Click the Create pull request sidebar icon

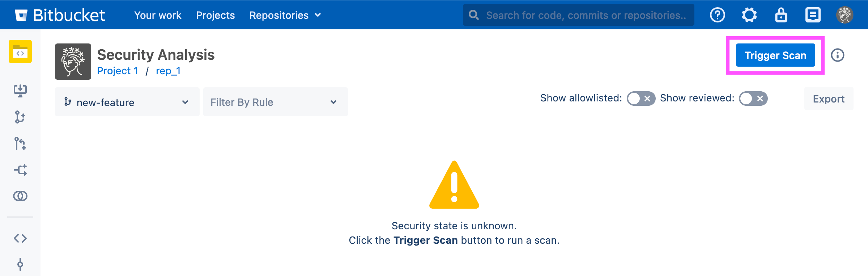coord(20,143)
